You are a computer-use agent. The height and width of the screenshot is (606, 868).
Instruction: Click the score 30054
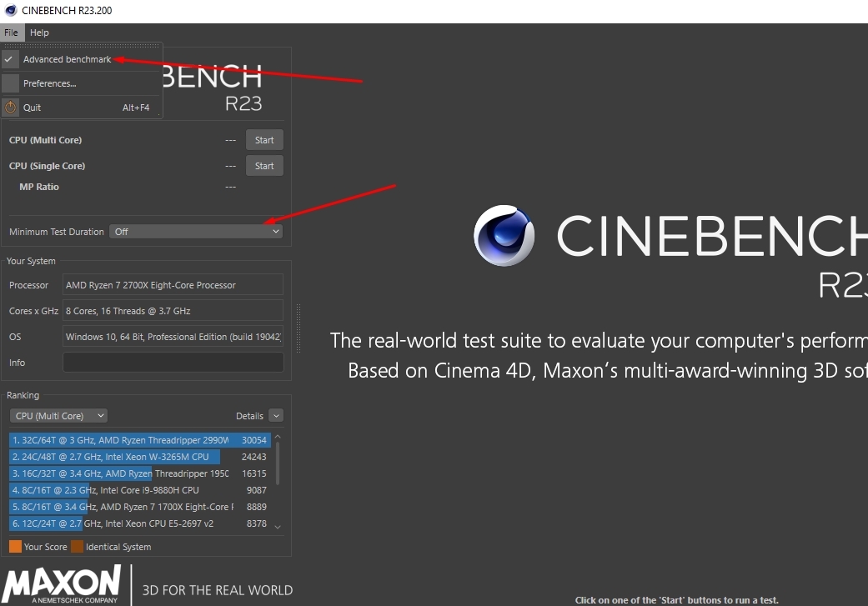(x=254, y=440)
